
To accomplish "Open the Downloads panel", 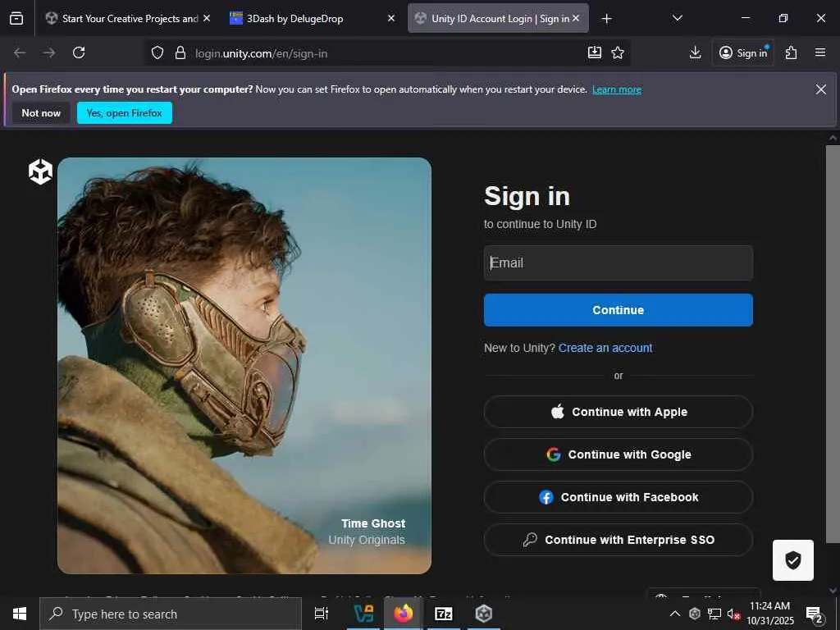I will (x=695, y=52).
